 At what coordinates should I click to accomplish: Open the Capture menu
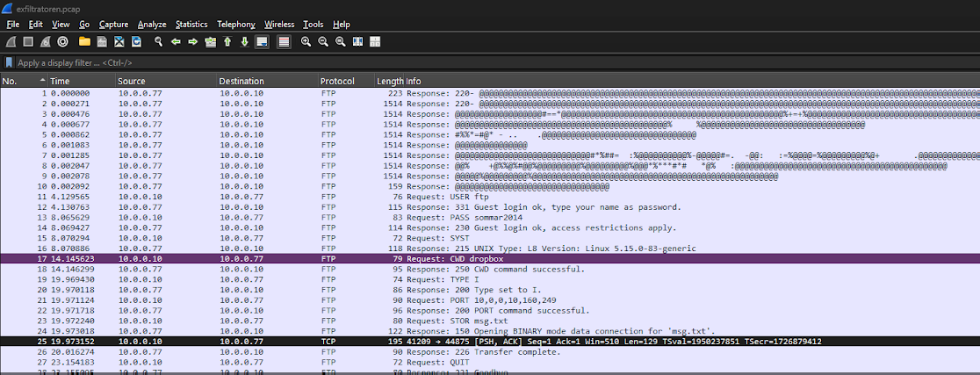pyautogui.click(x=114, y=25)
